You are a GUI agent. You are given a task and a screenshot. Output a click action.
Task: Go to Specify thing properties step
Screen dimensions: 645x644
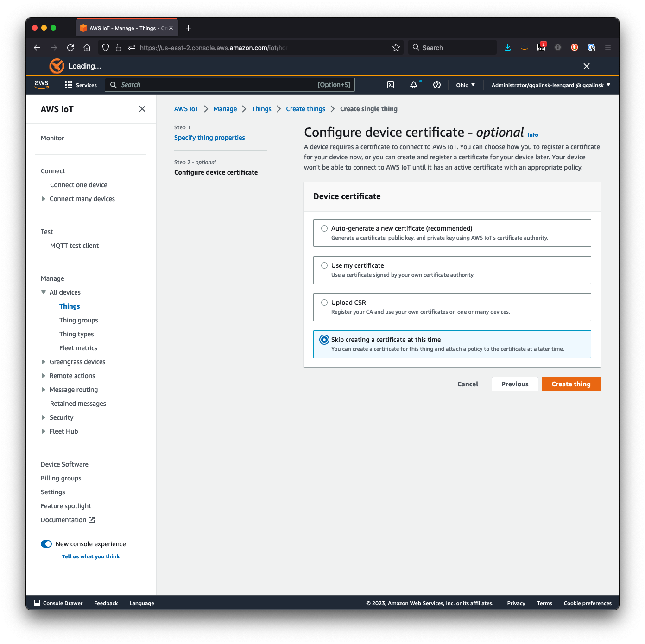click(x=209, y=138)
